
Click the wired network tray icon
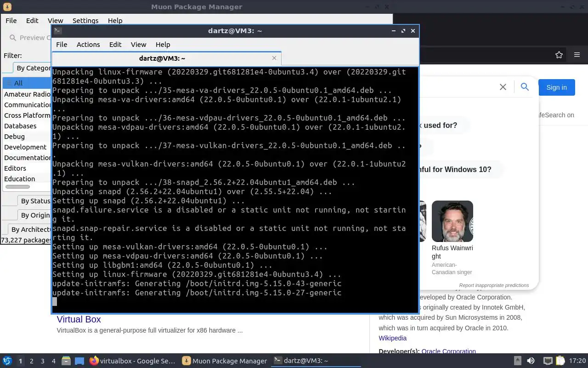(x=548, y=361)
